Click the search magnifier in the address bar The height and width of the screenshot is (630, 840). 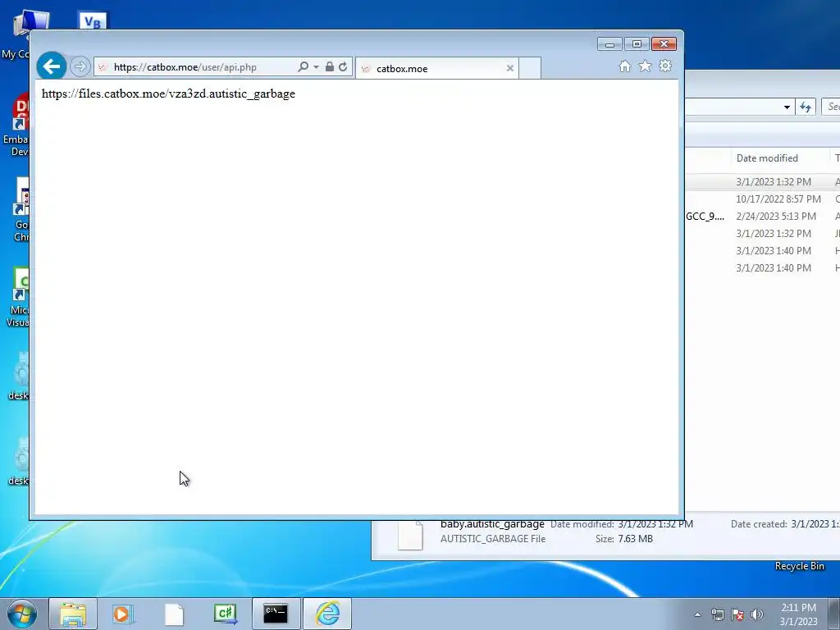[x=303, y=66]
